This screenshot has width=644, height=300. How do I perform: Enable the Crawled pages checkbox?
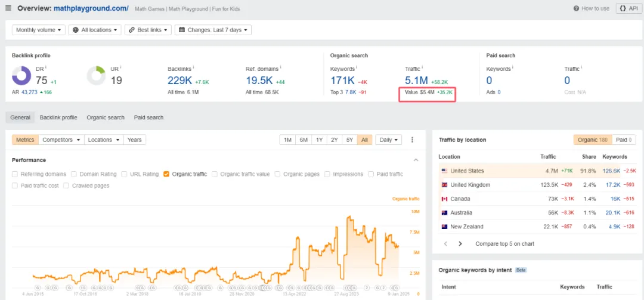pos(66,185)
